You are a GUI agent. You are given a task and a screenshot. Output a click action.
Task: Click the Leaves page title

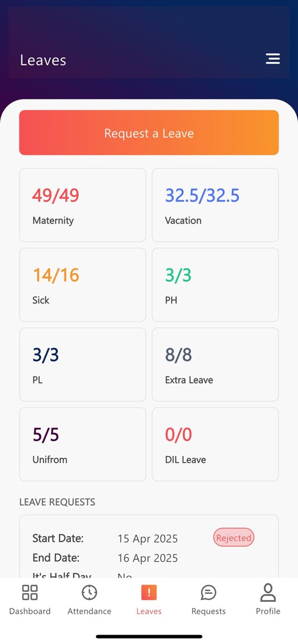coord(43,60)
